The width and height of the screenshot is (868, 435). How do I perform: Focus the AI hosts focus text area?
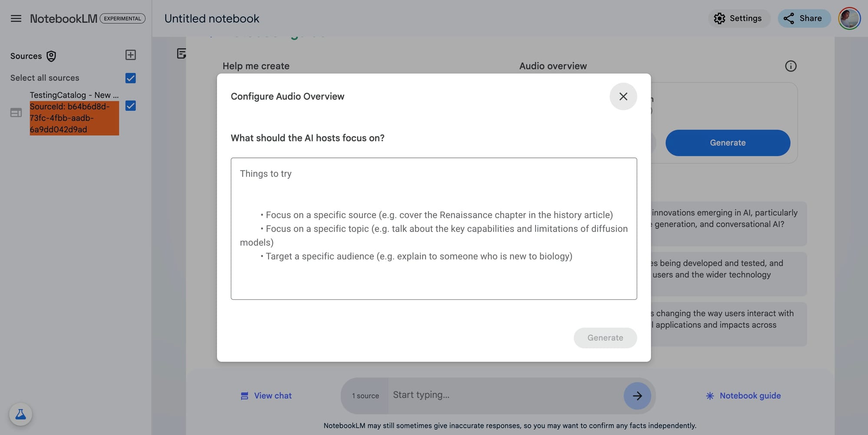434,229
